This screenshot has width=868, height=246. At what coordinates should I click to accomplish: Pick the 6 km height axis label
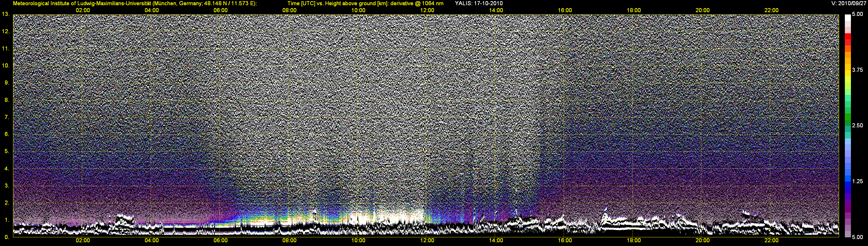coord(7,134)
